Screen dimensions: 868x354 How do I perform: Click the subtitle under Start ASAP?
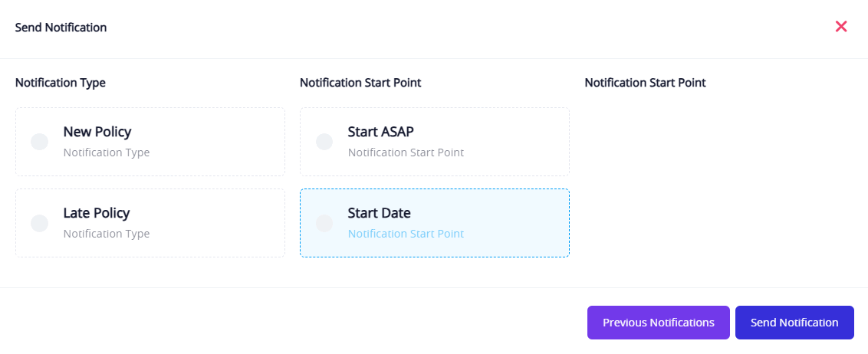pyautogui.click(x=406, y=152)
